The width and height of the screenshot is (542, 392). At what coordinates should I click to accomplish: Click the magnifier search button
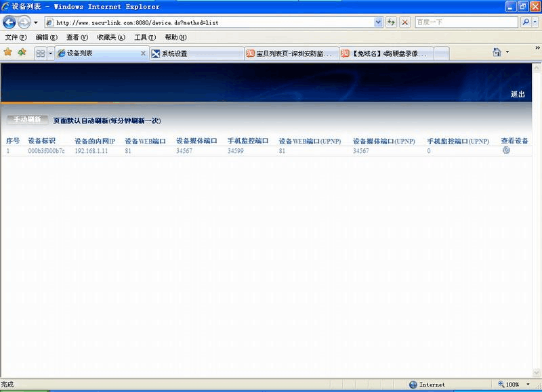(x=526, y=22)
